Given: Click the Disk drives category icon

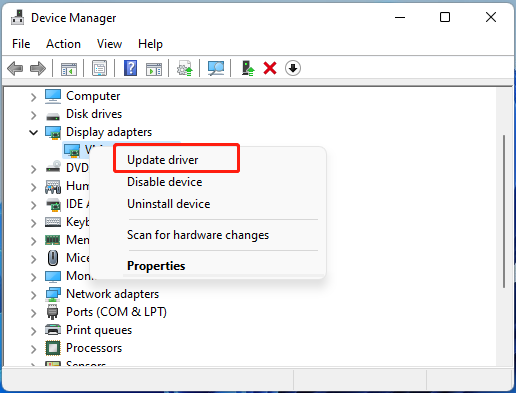Looking at the screenshot, I should coord(53,116).
